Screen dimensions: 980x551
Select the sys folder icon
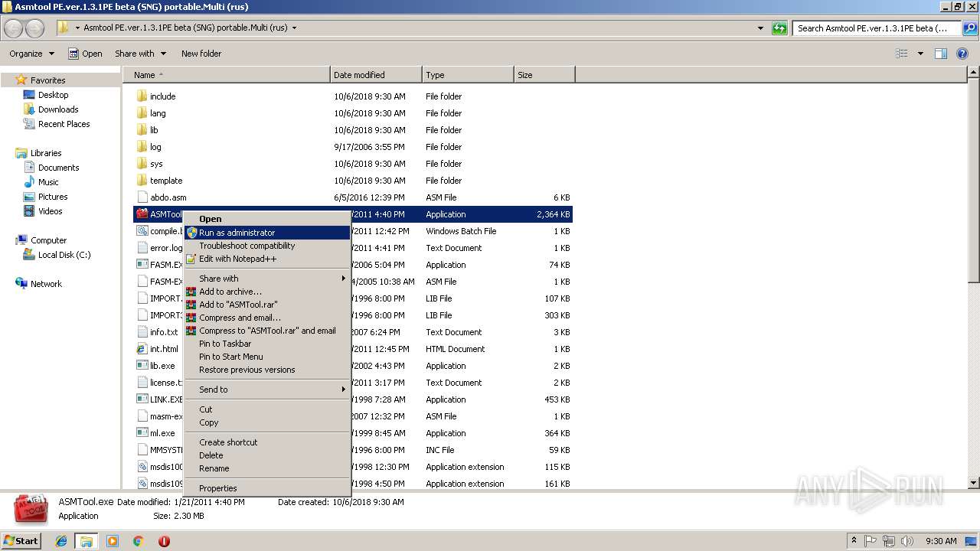tap(142, 164)
